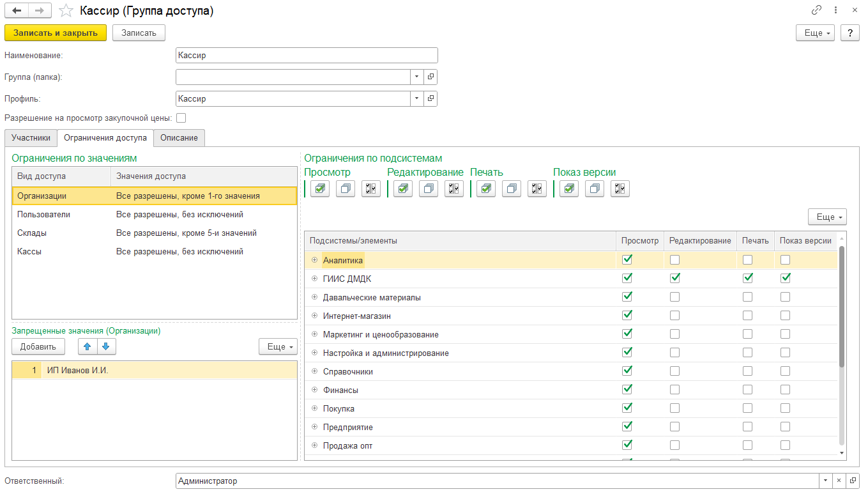
Task: Uncheck all under Печать
Action: (x=512, y=189)
